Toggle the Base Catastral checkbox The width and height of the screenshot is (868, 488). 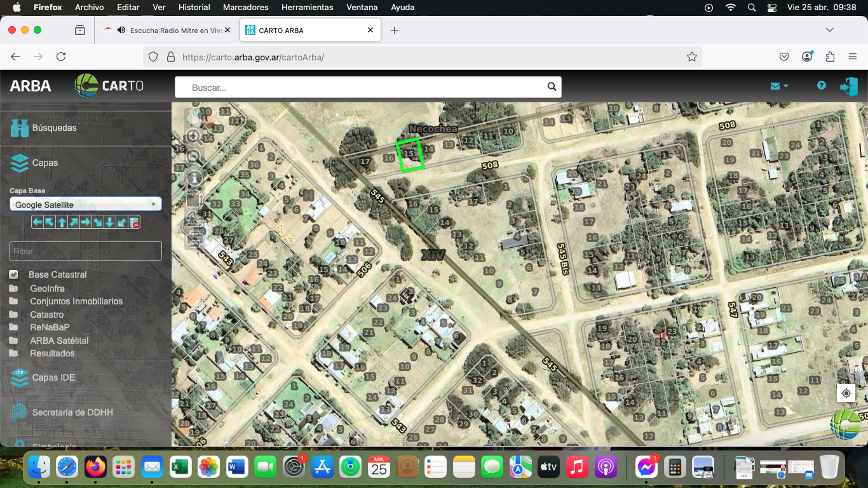13,274
